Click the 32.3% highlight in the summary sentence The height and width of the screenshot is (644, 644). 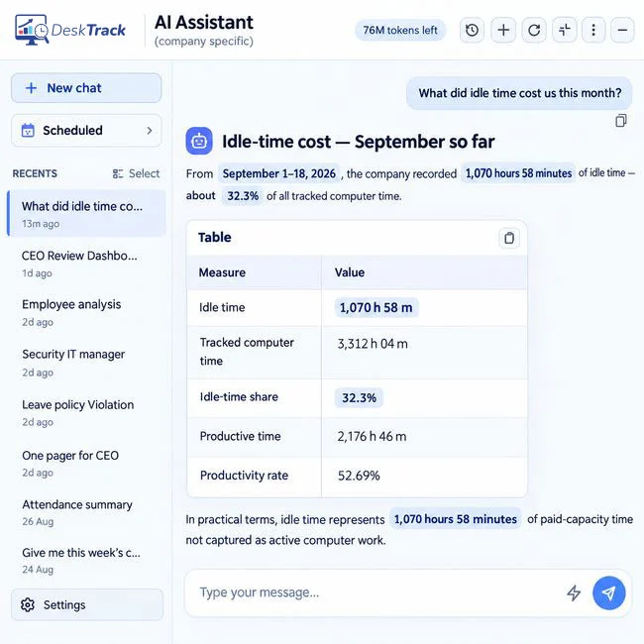click(243, 196)
